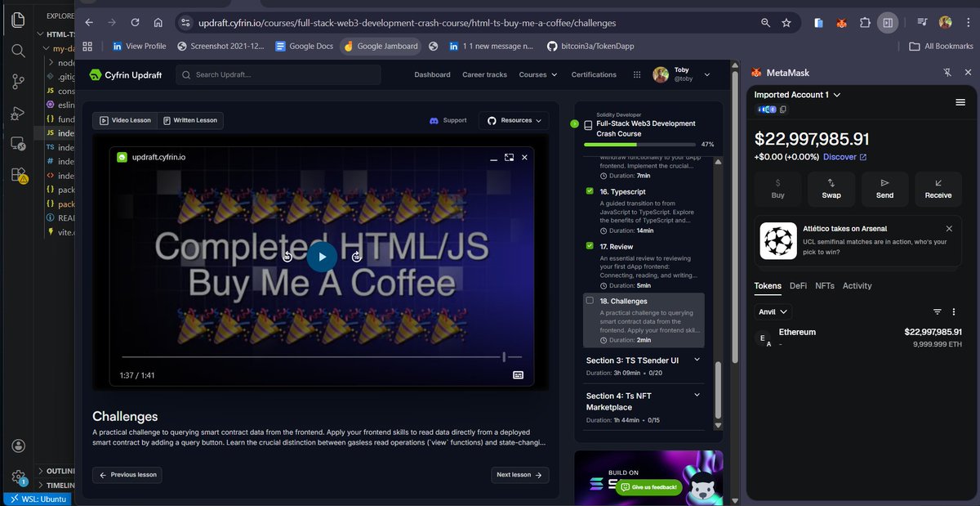Open VS Code Manage gear icon
The image size is (980, 506).
[18, 477]
